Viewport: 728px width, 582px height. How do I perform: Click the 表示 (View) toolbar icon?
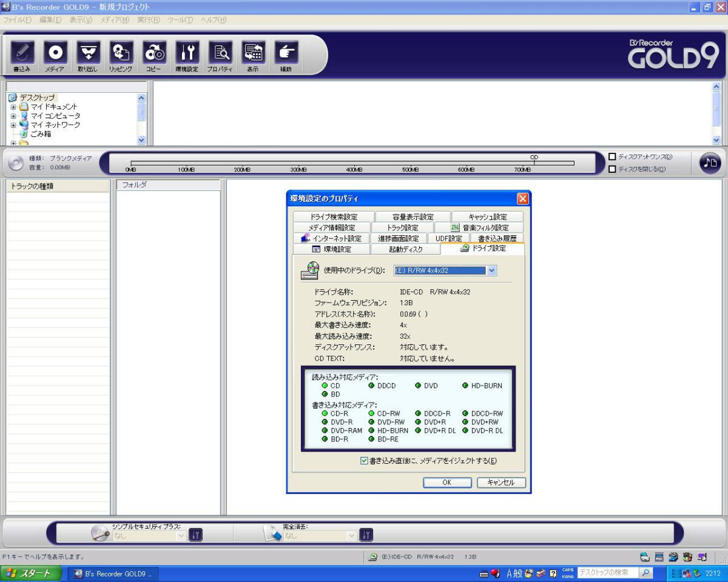pos(253,53)
